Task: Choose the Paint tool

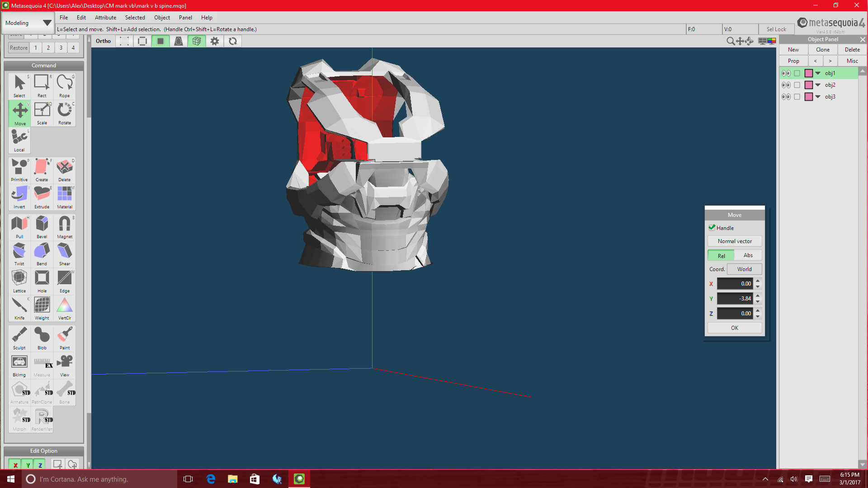Action: point(65,338)
